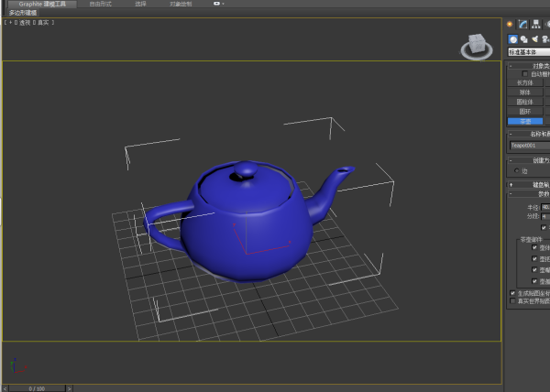Viewport: 550px width, 392px height.
Task: Select the Cameras category icon
Action: tap(545, 39)
